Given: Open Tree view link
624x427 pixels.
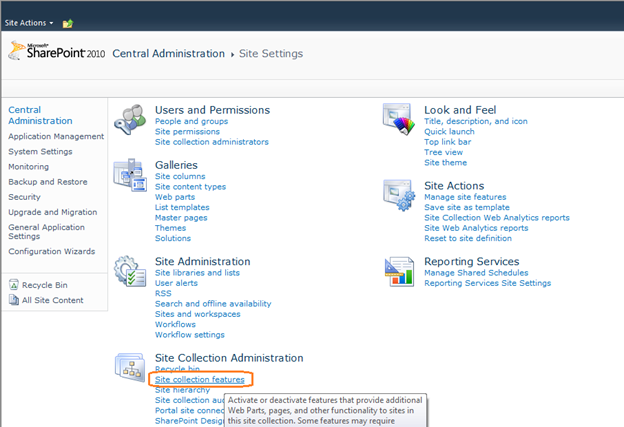Looking at the screenshot, I should click(443, 152).
